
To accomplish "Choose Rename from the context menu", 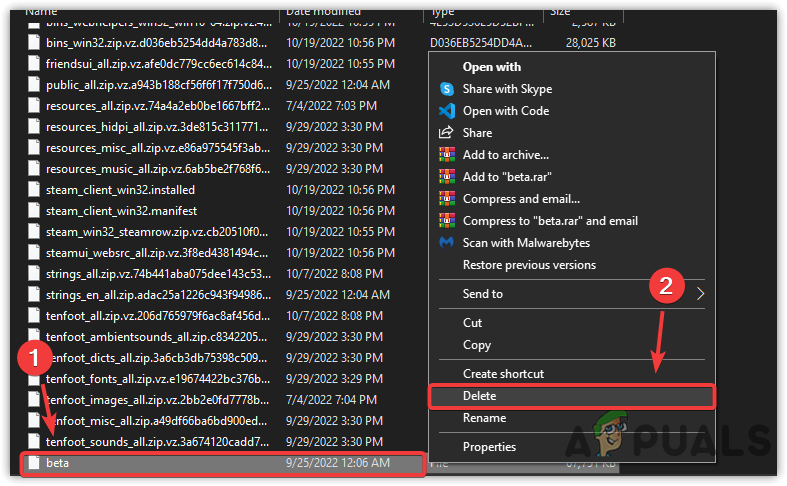I will [484, 418].
